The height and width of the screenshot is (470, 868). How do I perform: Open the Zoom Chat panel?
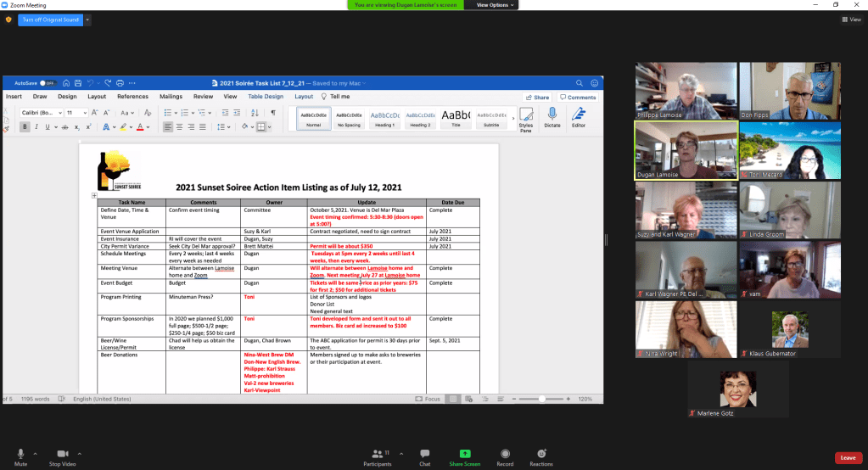point(424,454)
